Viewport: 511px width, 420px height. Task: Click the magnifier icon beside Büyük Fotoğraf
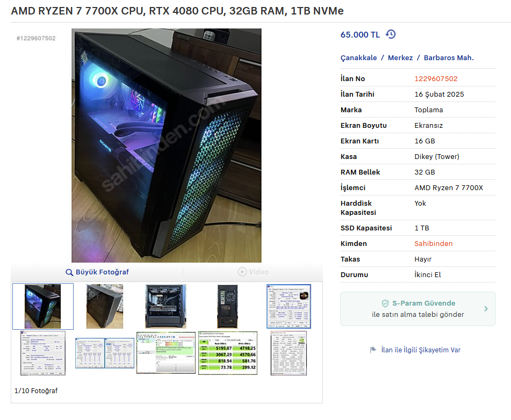tap(69, 272)
